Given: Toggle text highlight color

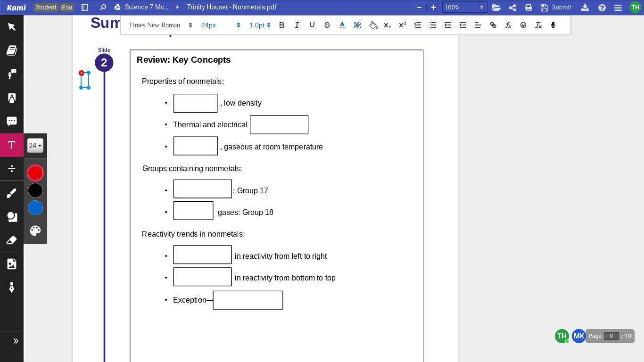Looking at the screenshot, I should [x=357, y=25].
